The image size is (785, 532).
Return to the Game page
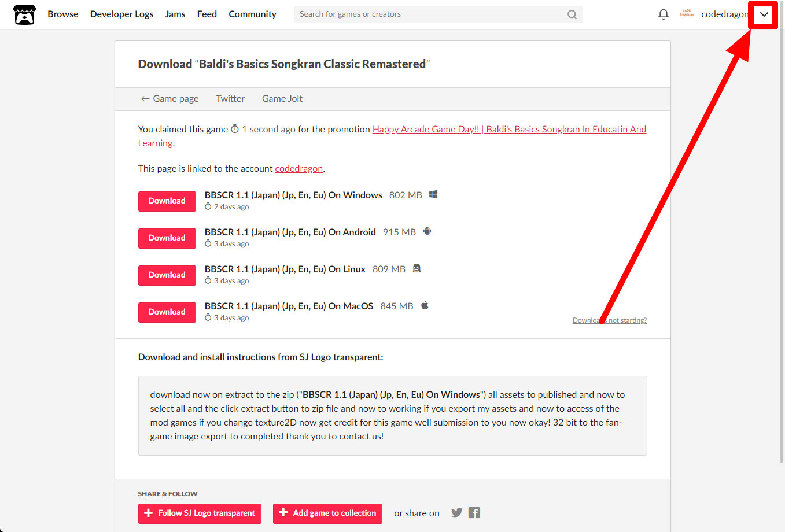point(169,99)
